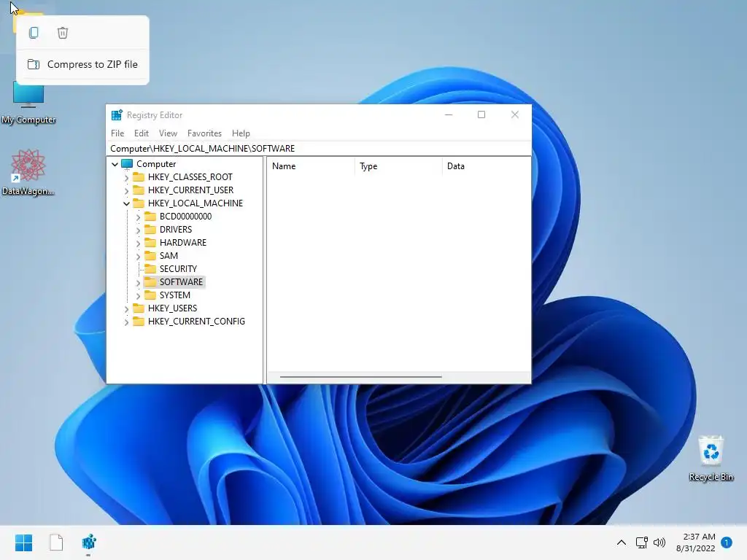Open Recycle Bin on the desktop
Screen dimensions: 747x560
(711, 458)
